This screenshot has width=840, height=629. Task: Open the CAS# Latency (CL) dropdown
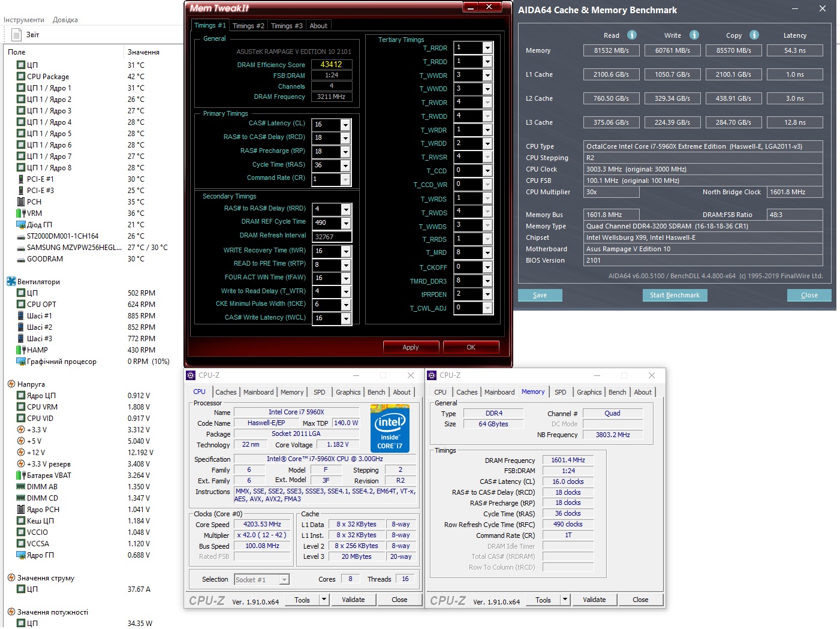pyautogui.click(x=345, y=125)
